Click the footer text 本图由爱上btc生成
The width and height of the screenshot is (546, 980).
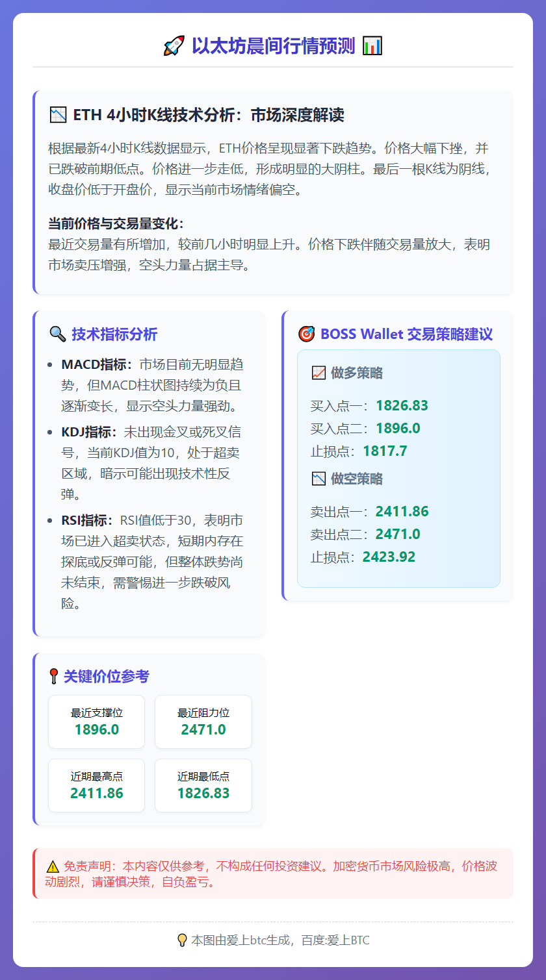[242, 940]
